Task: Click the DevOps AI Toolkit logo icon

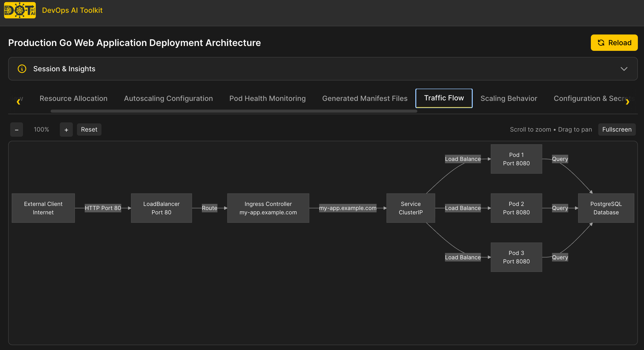Action: pyautogui.click(x=20, y=10)
